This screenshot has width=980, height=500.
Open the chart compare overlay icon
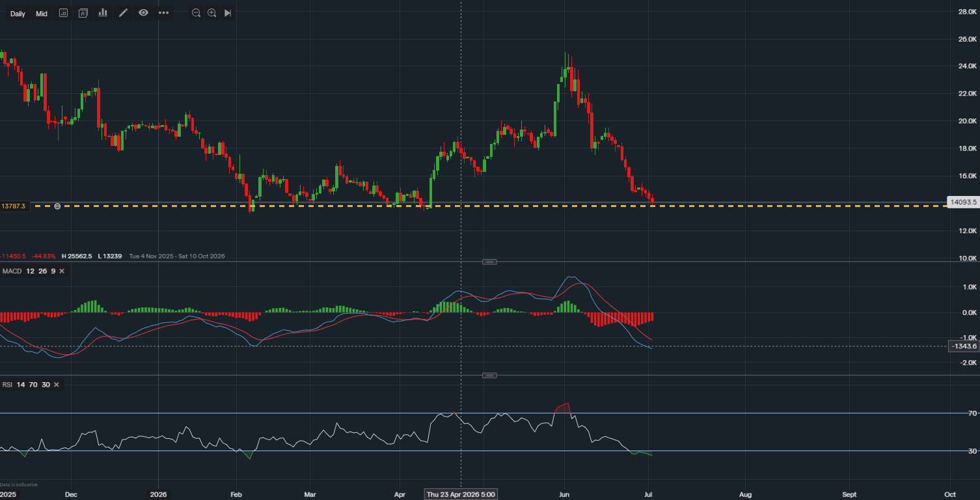tap(83, 13)
